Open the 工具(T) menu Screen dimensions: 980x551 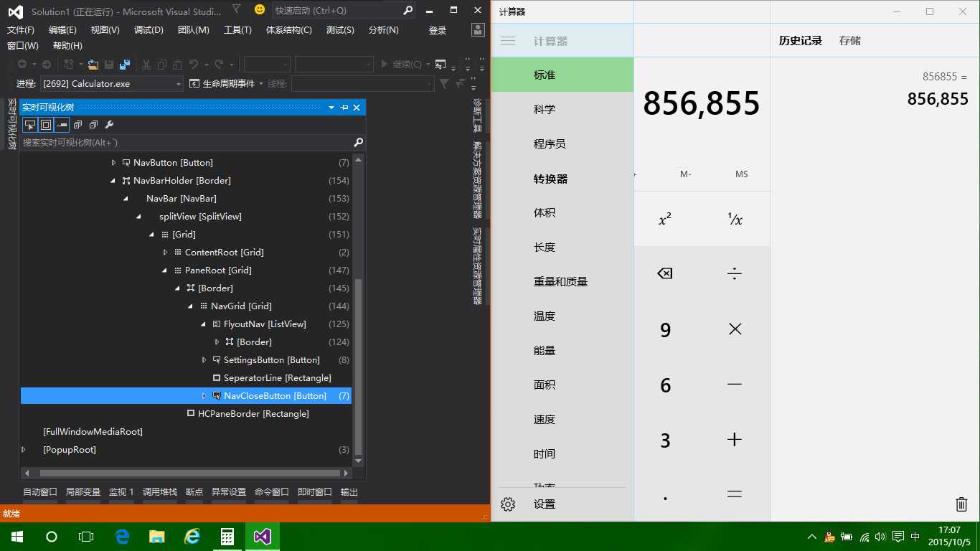(x=237, y=30)
